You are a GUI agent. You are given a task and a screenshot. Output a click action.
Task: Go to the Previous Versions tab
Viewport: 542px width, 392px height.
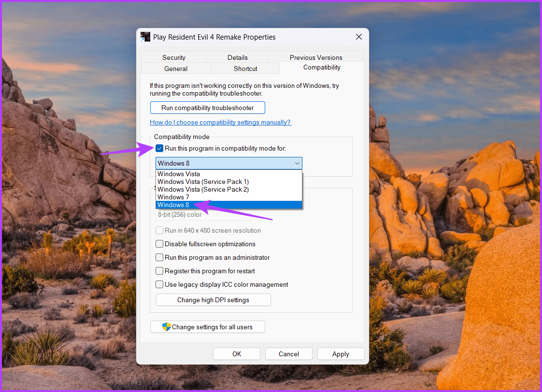coord(316,57)
